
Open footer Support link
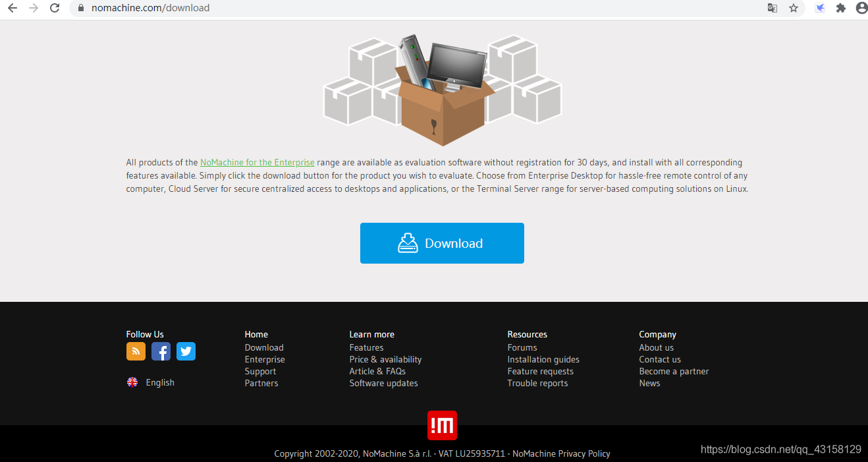click(260, 371)
